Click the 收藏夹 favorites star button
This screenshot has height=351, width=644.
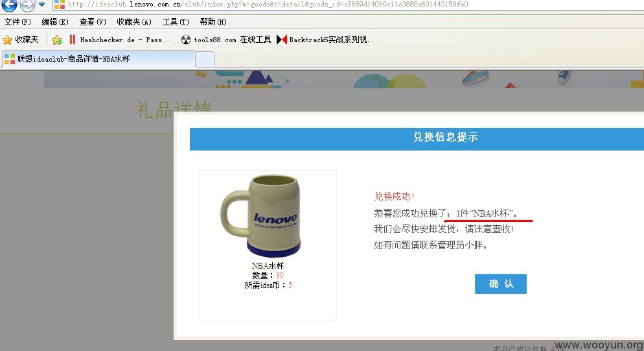pyautogui.click(x=21, y=40)
